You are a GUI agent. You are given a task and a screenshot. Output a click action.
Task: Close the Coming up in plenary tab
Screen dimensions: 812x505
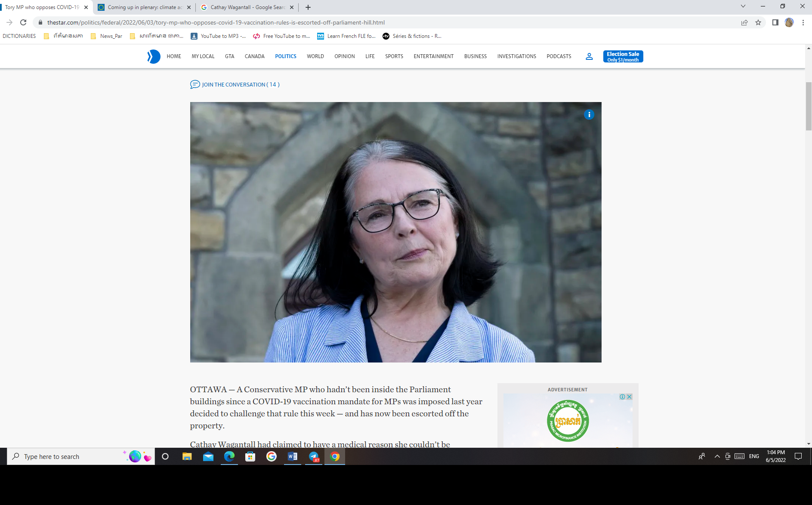click(x=189, y=7)
